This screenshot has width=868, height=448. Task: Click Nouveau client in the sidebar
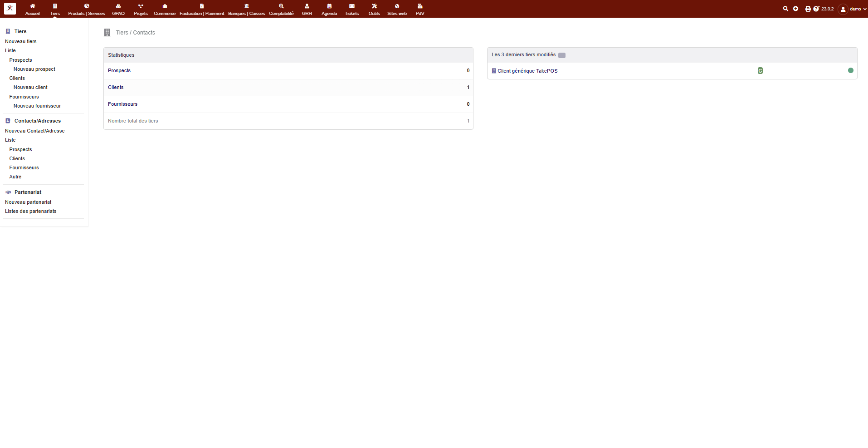(30, 87)
